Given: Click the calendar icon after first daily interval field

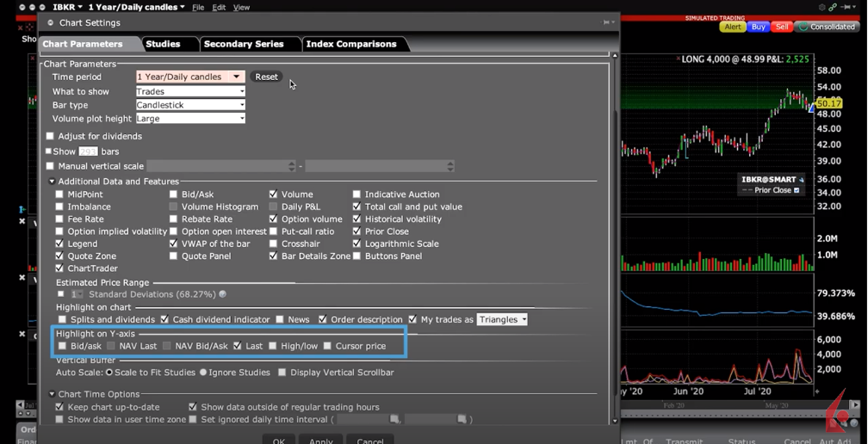Looking at the screenshot, I should tap(394, 419).
